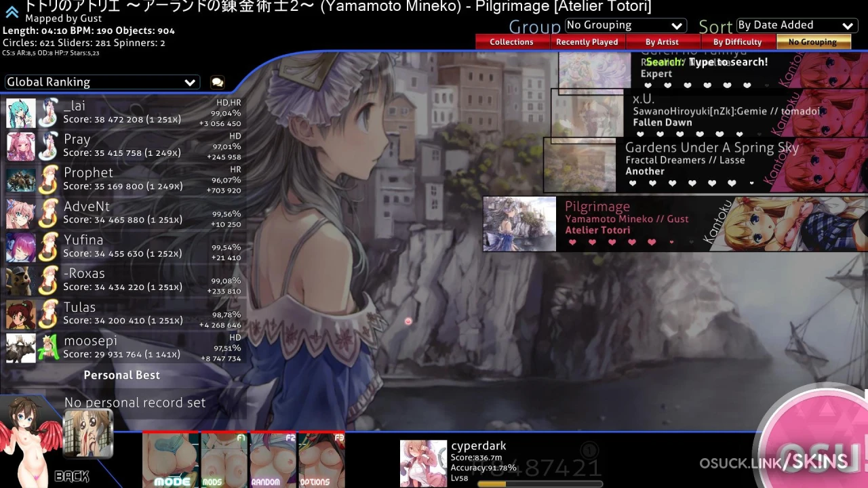Click the level progress bar under Lv58
This screenshot has width=868, height=488.
click(x=540, y=484)
